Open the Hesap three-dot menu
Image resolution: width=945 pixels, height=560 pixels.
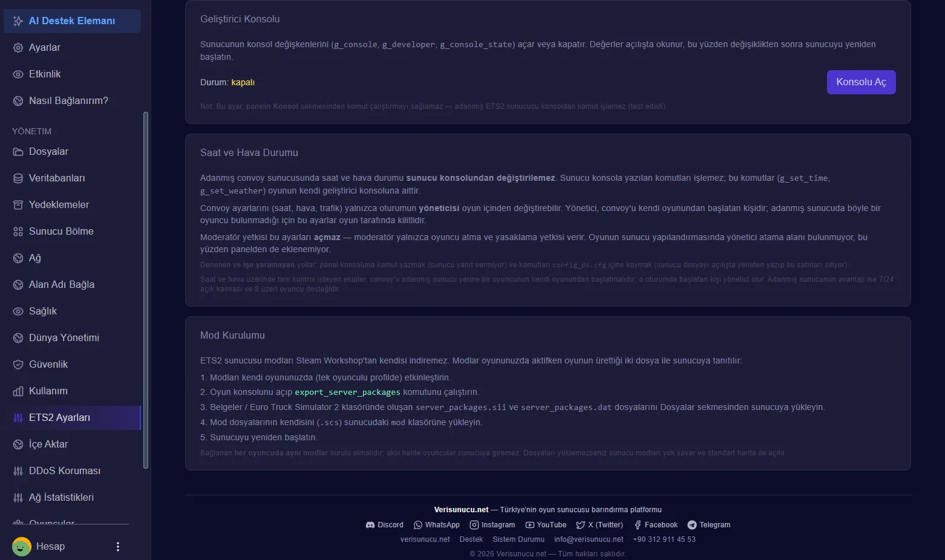pos(118,547)
